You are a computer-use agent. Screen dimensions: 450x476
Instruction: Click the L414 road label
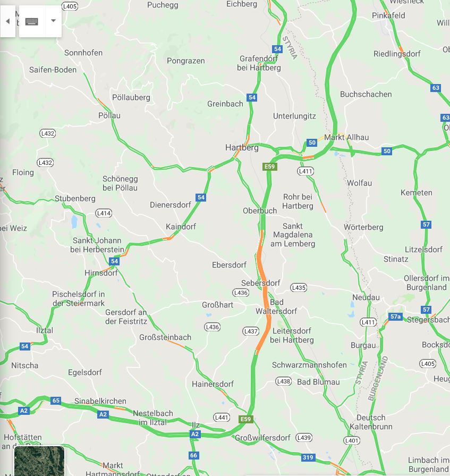point(104,213)
